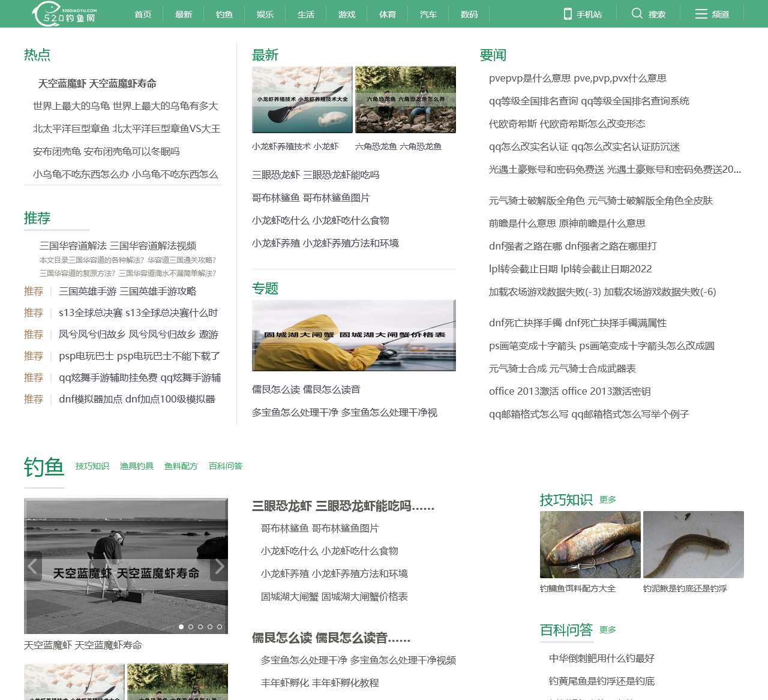Switch to the 体育 navigation tab
The height and width of the screenshot is (700, 768).
[388, 14]
